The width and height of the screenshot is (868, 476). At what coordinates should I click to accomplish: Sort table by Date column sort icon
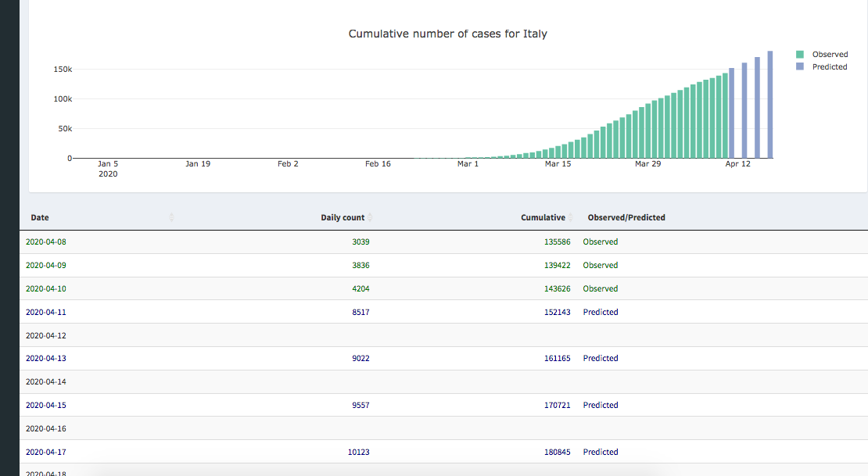click(x=172, y=217)
